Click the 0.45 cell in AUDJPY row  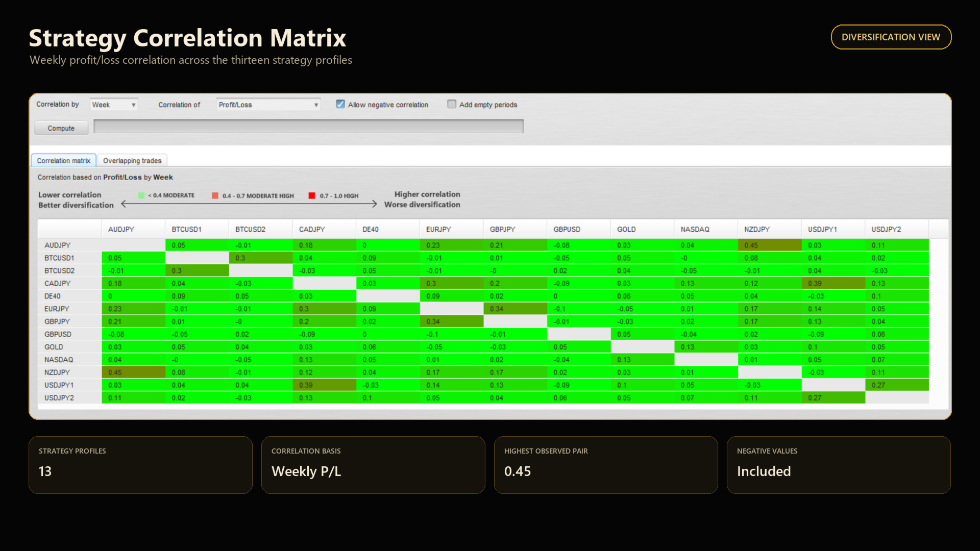[770, 245]
